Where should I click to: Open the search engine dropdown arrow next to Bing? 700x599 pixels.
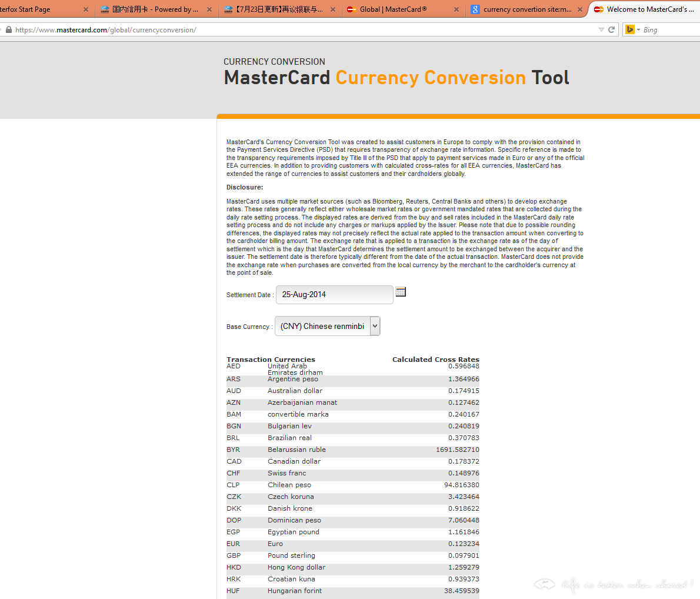[x=638, y=30]
